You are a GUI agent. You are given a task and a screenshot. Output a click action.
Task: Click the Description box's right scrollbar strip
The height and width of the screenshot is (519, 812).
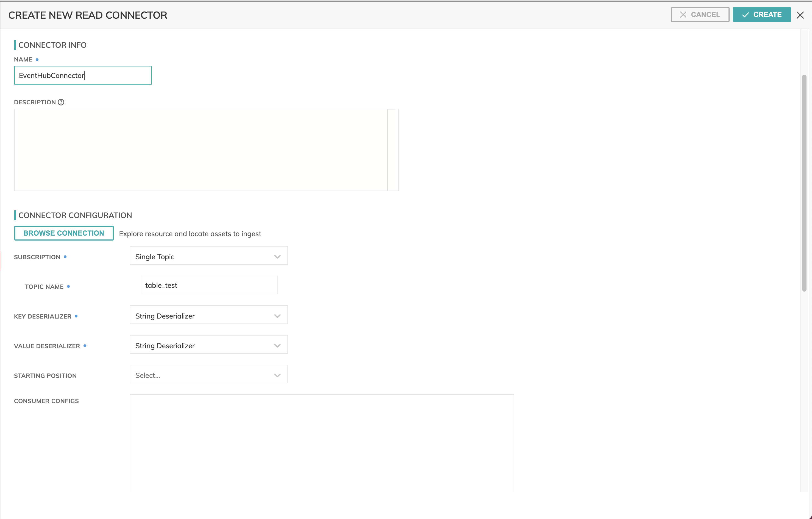tap(393, 150)
